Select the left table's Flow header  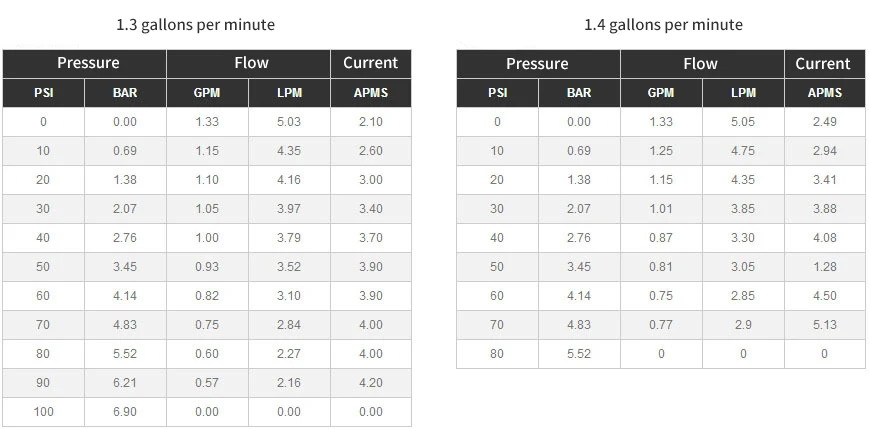251,63
